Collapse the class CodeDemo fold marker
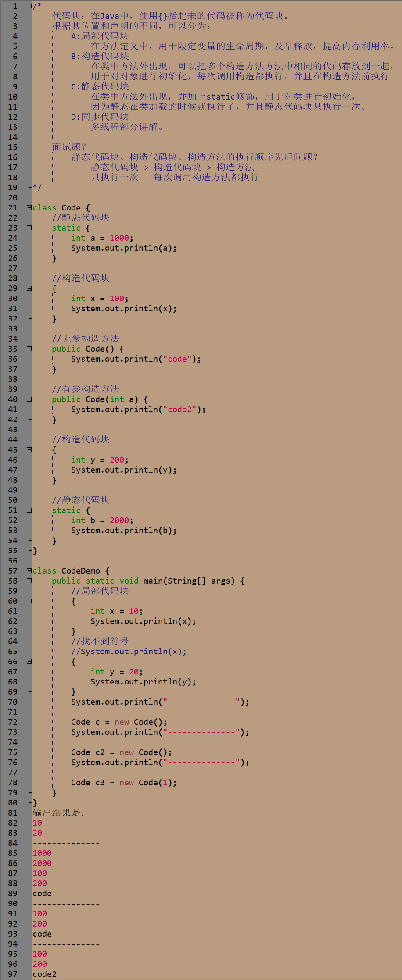Image resolution: width=402 pixels, height=980 pixels. pyautogui.click(x=29, y=570)
